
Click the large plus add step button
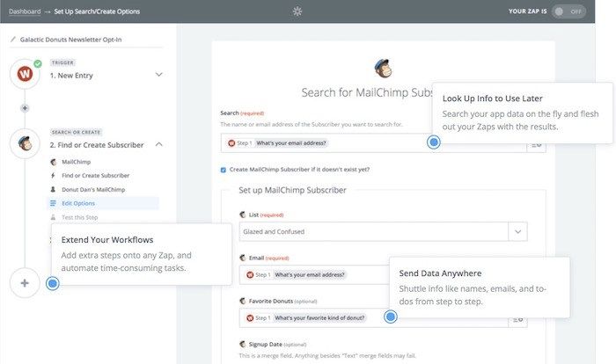[25, 283]
